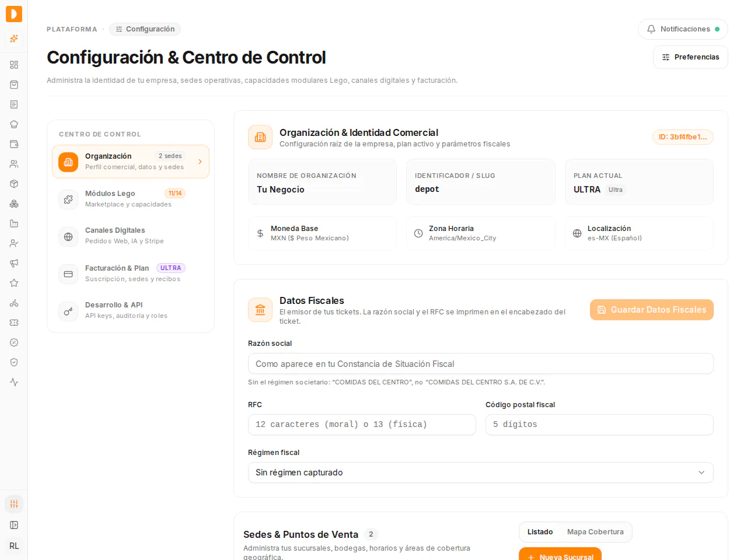Image resolution: width=747 pixels, height=560 pixels.
Task: Click the Configuración breadcrumb chip
Action: (x=145, y=29)
